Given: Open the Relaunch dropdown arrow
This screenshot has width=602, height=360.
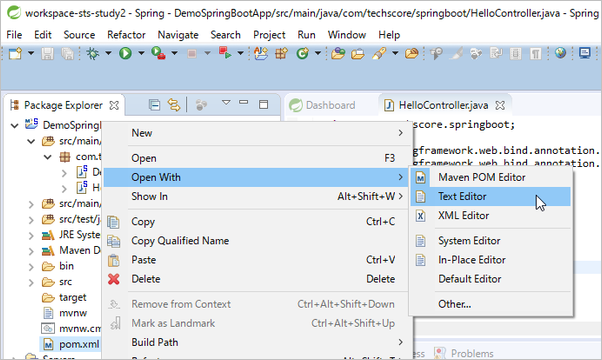Looking at the screenshot, I should click(x=240, y=53).
